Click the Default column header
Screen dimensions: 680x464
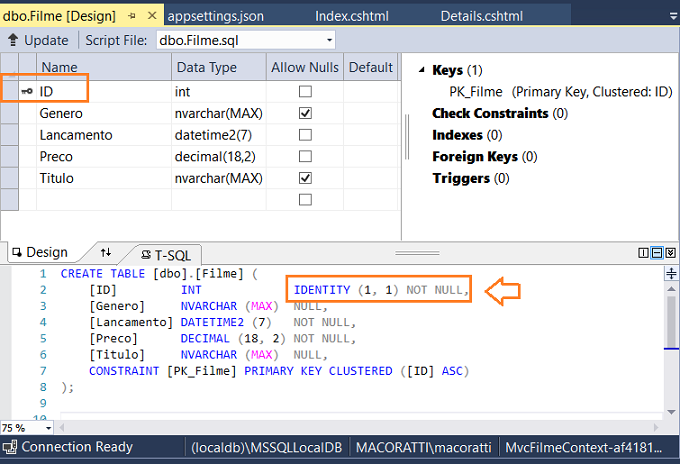coord(371,67)
